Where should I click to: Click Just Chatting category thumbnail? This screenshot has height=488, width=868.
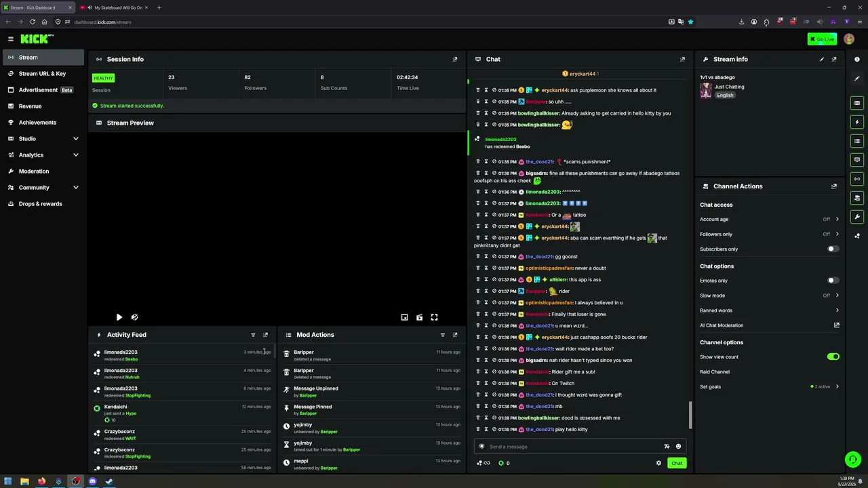click(x=706, y=91)
